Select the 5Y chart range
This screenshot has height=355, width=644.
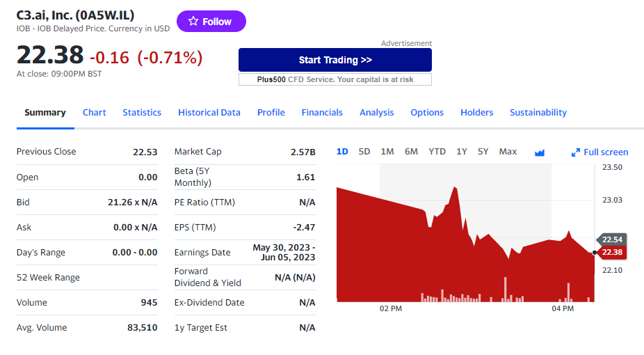click(x=483, y=152)
